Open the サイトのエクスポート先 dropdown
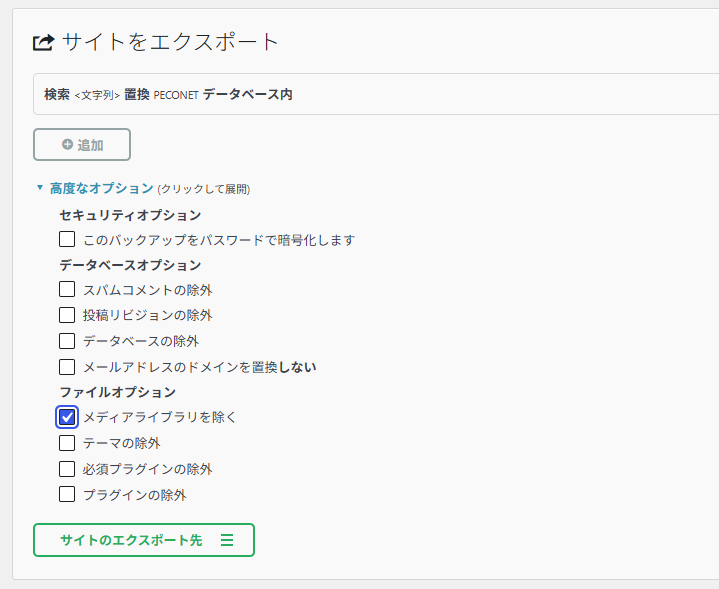Screen dimensions: 719x589 tap(144, 540)
